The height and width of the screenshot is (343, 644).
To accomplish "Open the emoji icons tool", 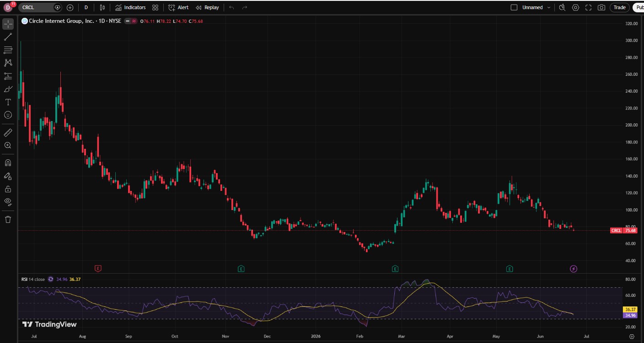I will (x=8, y=115).
